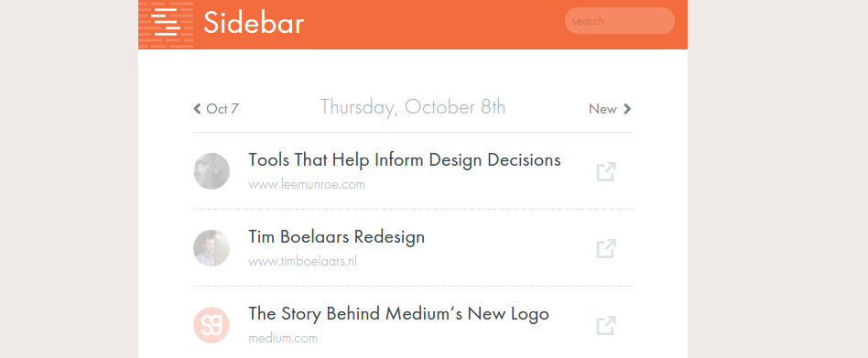Open the Tim Boelaars Redesign article
The height and width of the screenshot is (358, 868).
[x=337, y=237]
